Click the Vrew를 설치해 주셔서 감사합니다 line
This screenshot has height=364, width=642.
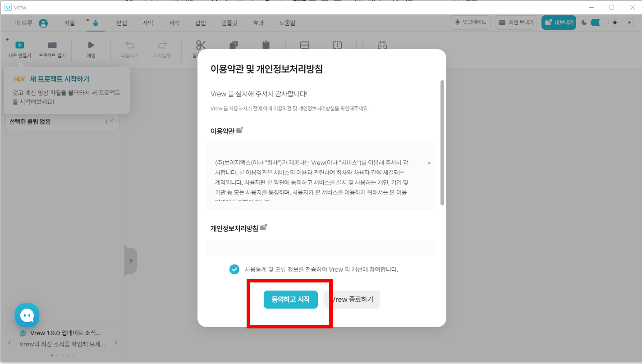point(259,94)
